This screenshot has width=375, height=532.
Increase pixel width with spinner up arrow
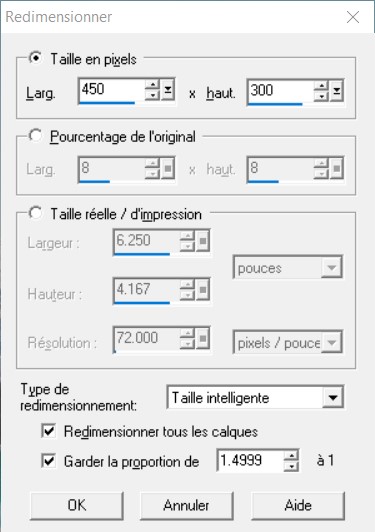(x=152, y=85)
